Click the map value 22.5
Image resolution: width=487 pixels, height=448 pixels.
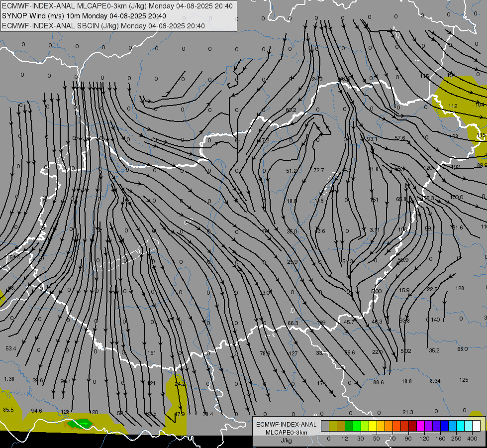coord(432,289)
